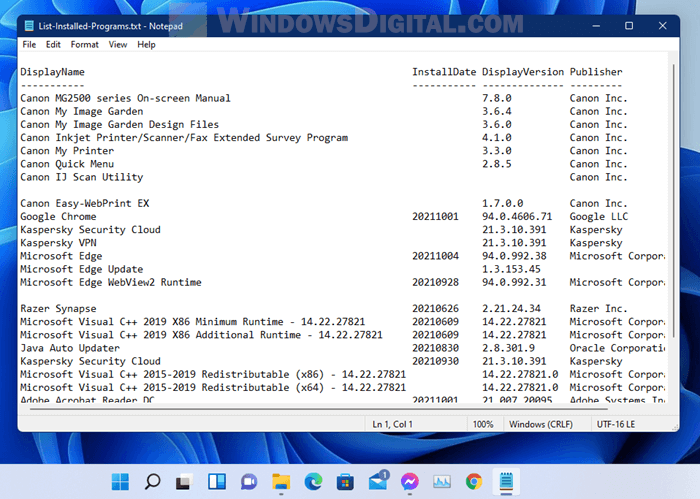Maximize the Notepad window
The height and width of the screenshot is (499, 700).
pos(629,26)
